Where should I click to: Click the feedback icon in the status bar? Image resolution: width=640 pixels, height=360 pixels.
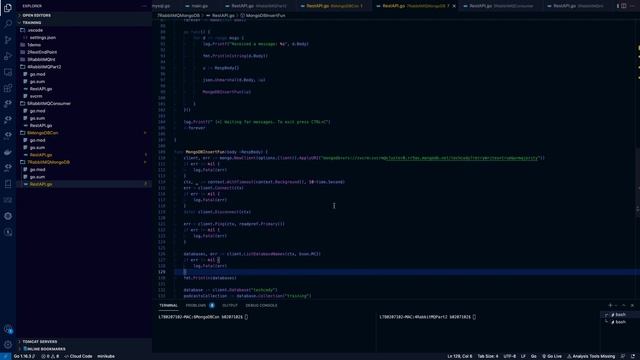[x=623, y=356]
